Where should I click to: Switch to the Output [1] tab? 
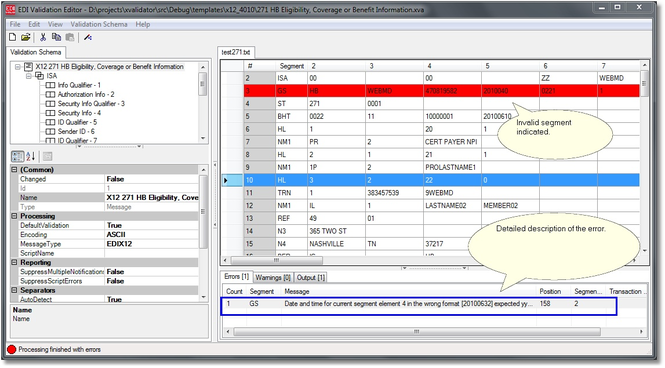[x=311, y=277]
